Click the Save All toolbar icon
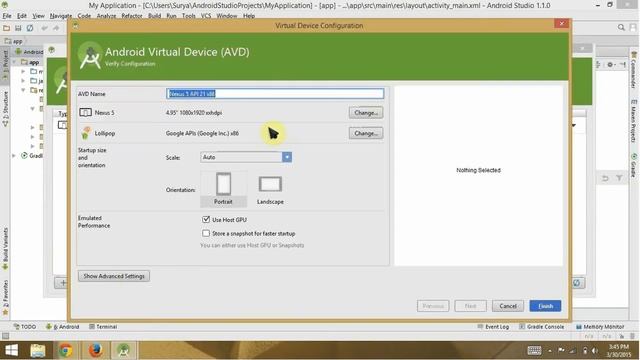 (18, 28)
